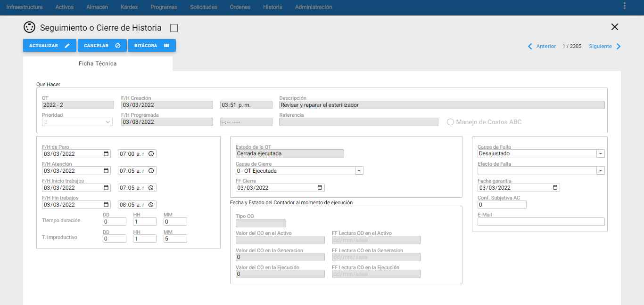Open clock picker for F/H Atención time

[x=151, y=171]
